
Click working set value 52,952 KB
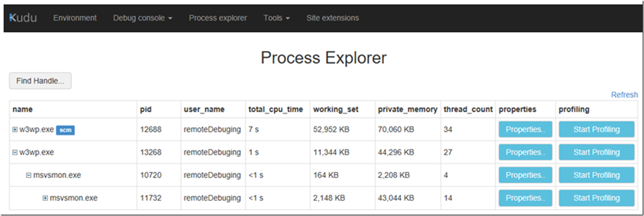coord(331,129)
